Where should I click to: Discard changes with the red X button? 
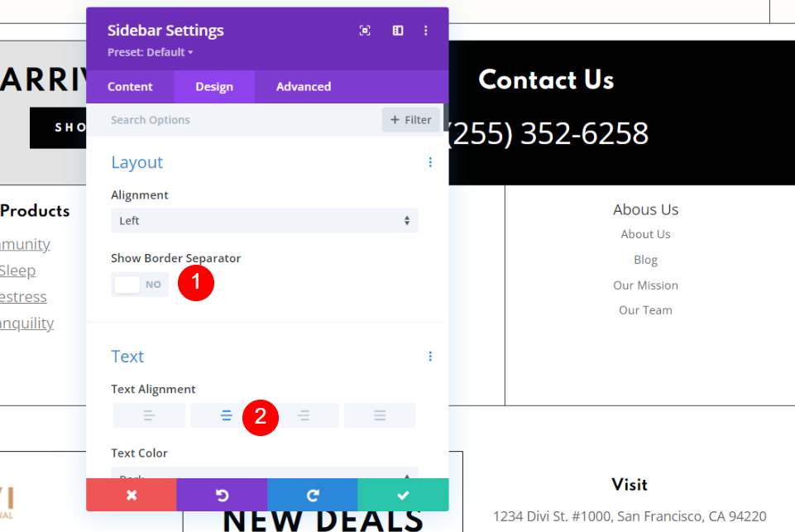click(132, 495)
